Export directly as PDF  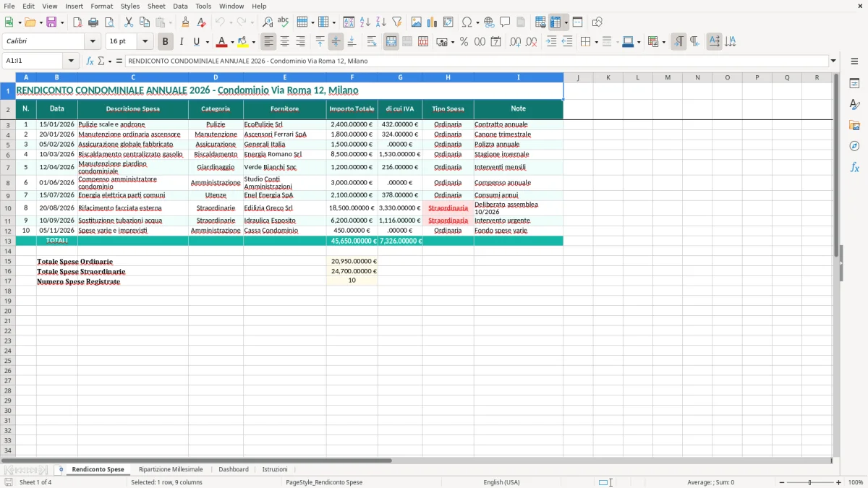(x=77, y=22)
